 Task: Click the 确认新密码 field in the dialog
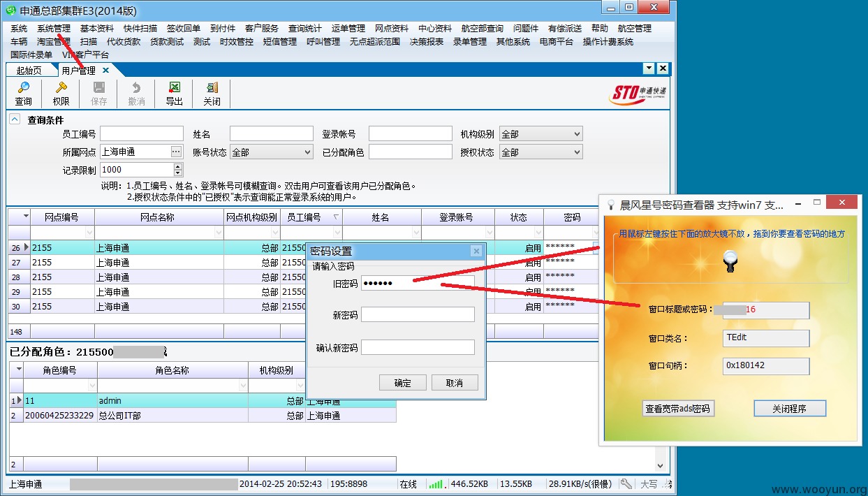tap(418, 347)
